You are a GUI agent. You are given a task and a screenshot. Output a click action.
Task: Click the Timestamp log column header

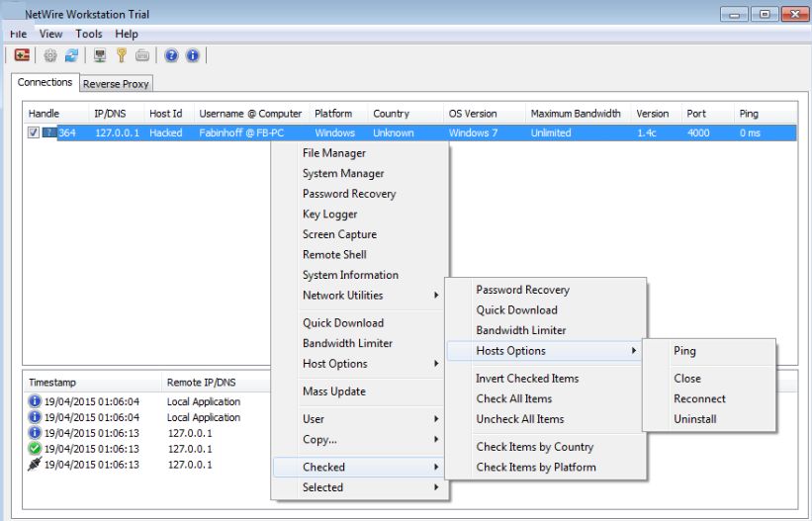[92, 383]
